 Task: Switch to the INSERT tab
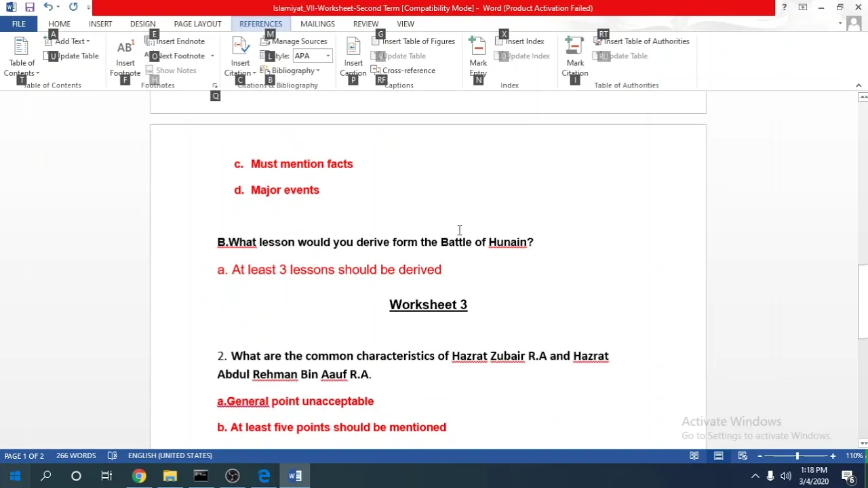point(100,24)
